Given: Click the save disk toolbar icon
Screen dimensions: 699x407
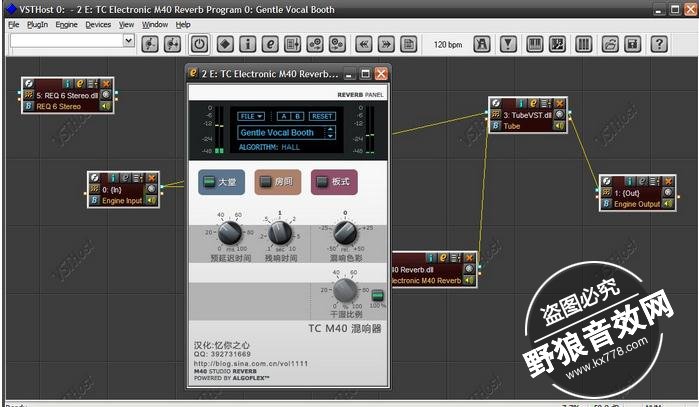Looking at the screenshot, I should click(633, 44).
